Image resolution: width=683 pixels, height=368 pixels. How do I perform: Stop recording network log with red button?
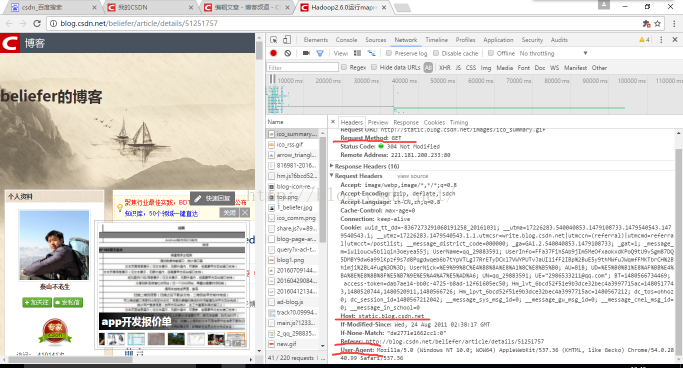[274, 53]
